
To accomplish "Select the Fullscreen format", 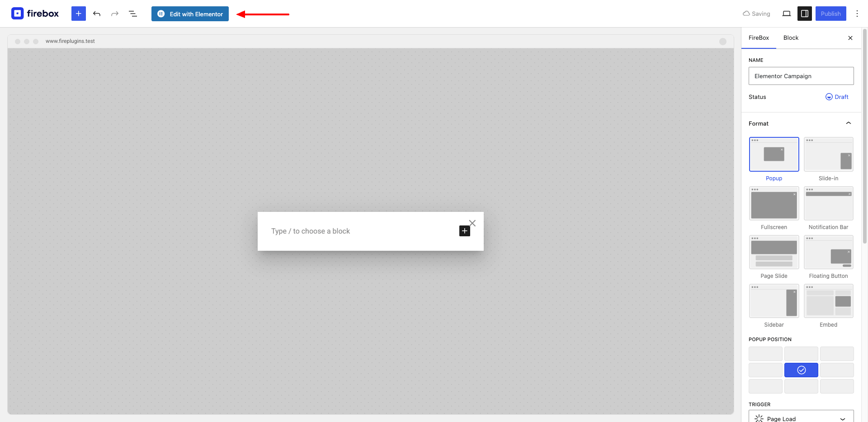I will click(774, 208).
